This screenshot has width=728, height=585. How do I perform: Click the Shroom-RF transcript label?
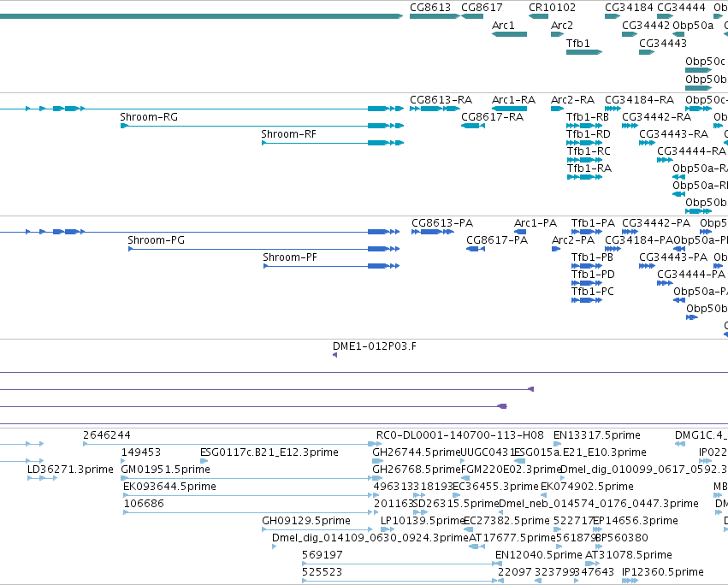(288, 134)
